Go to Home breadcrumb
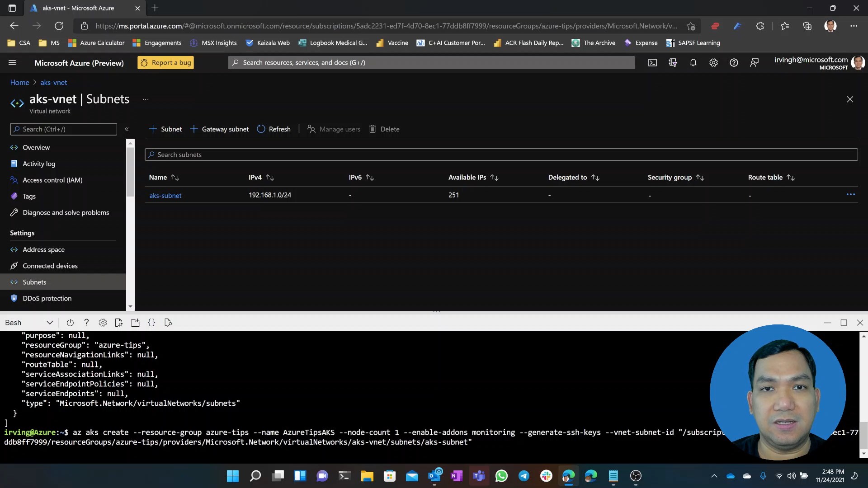This screenshot has width=868, height=488. coord(19,83)
